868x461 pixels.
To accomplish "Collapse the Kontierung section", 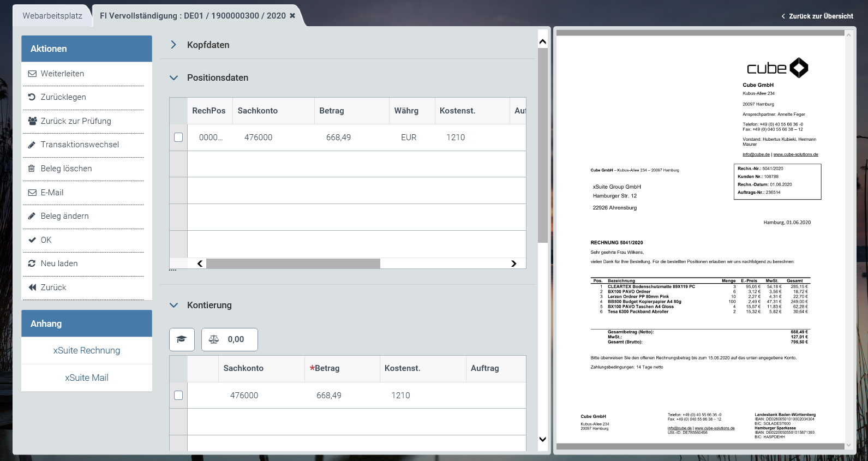I will click(x=173, y=306).
